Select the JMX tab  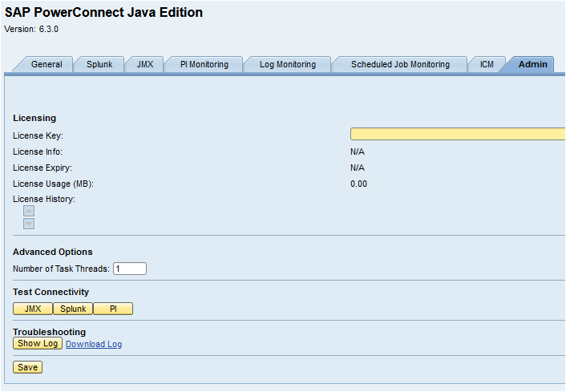(145, 64)
